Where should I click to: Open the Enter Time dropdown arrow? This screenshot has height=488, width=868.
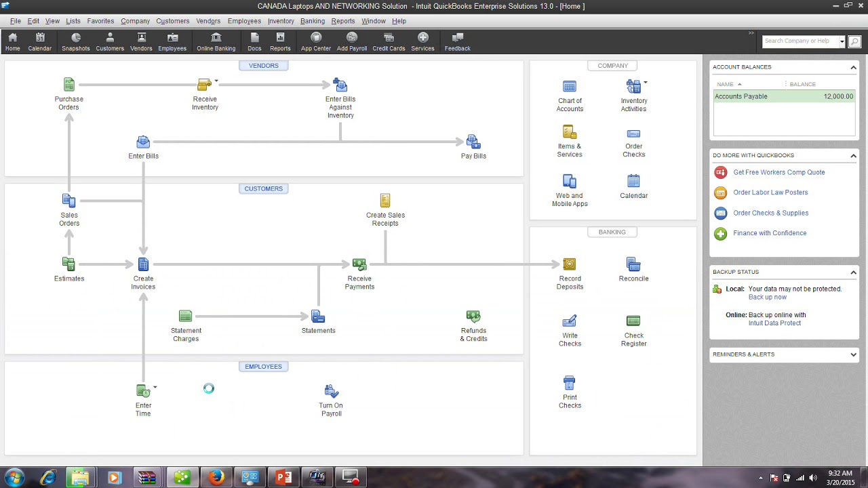point(155,387)
